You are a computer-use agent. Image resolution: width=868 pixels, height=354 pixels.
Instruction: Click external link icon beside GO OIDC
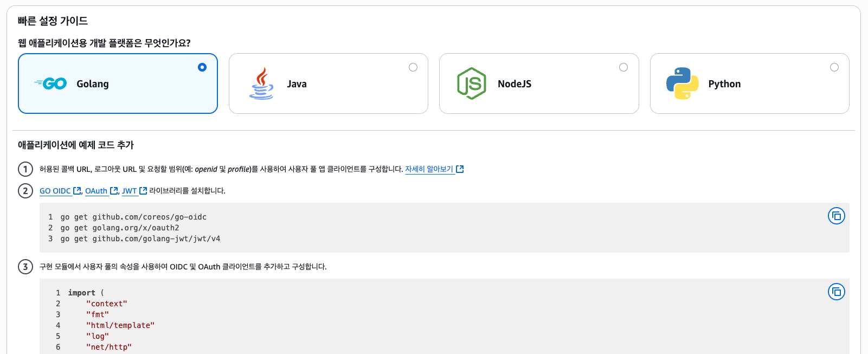(77, 191)
